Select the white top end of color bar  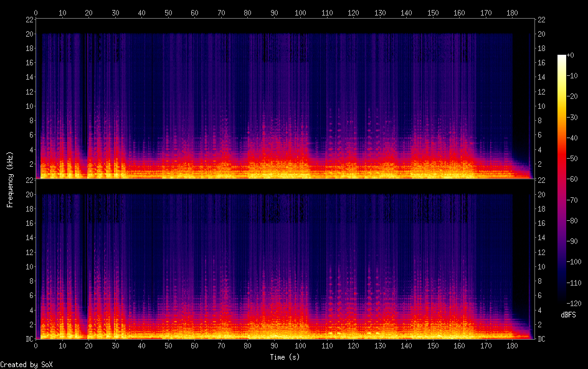[562, 57]
